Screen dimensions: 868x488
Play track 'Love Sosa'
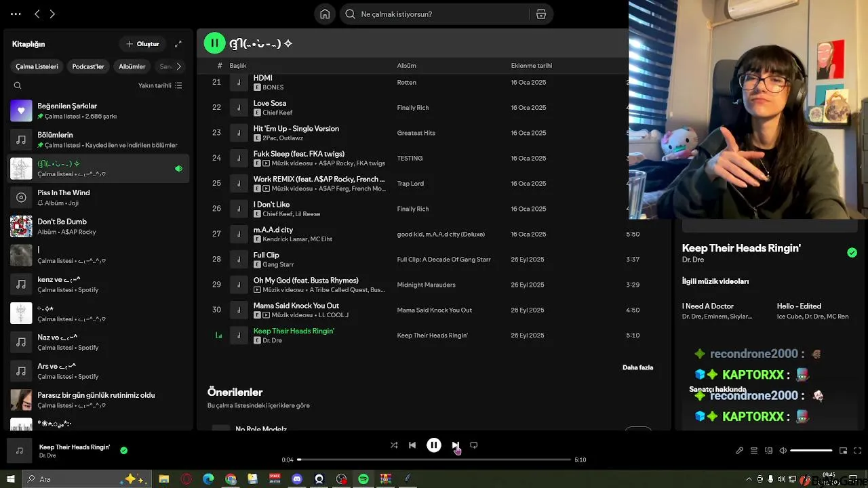[270, 103]
